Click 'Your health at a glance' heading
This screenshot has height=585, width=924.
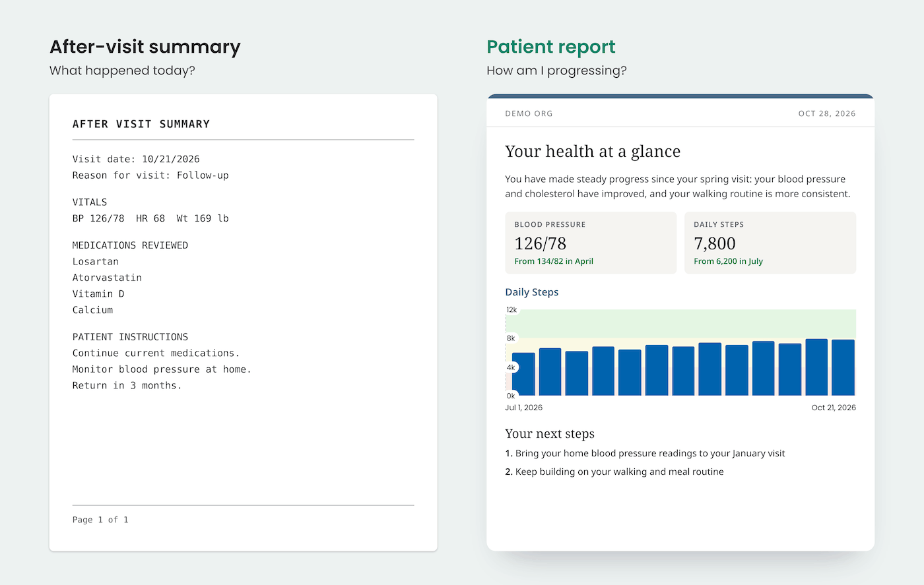point(593,152)
